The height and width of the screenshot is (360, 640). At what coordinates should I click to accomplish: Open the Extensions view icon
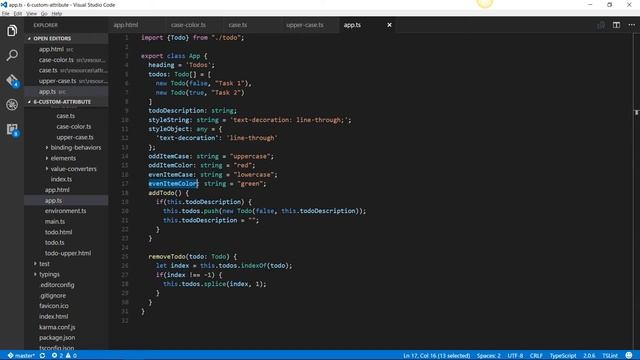[12, 130]
